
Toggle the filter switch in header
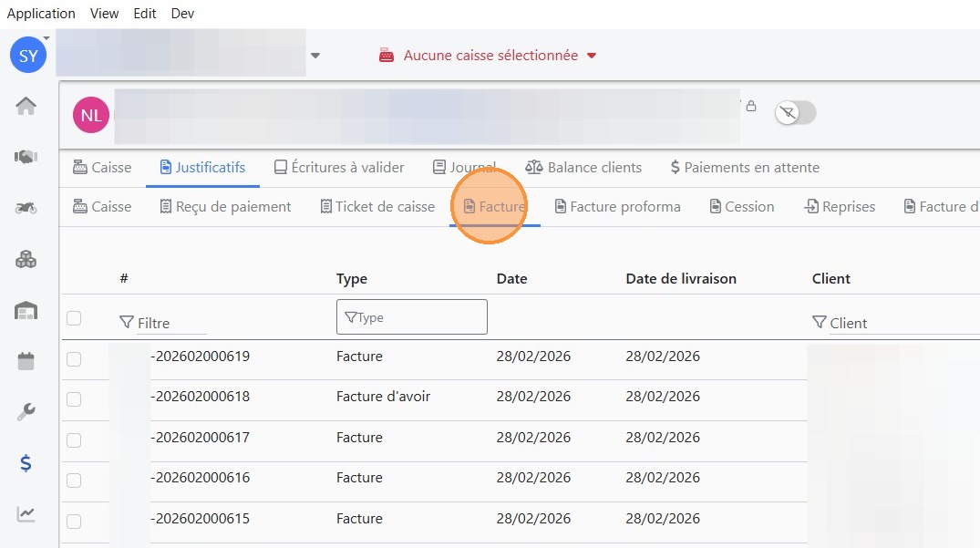click(795, 113)
